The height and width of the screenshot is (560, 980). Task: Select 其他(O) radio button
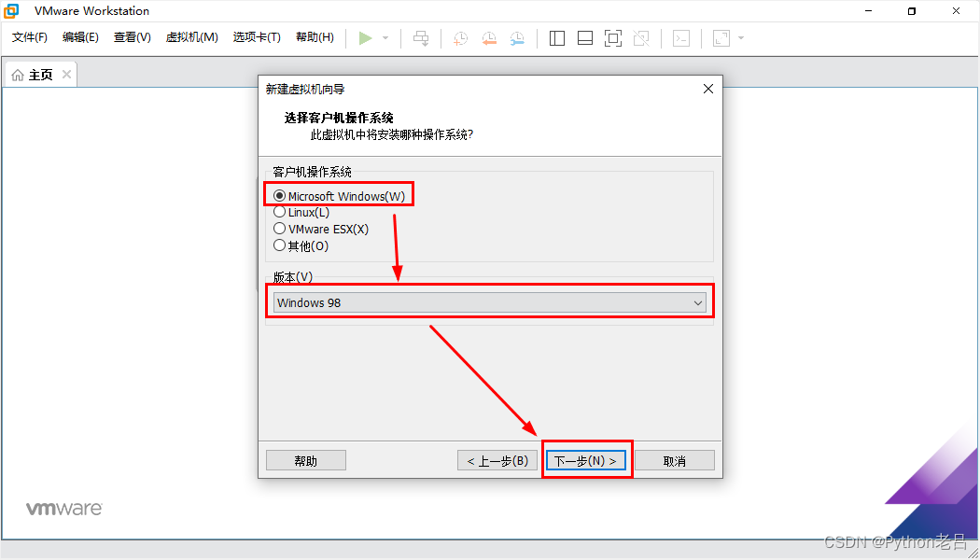click(279, 245)
